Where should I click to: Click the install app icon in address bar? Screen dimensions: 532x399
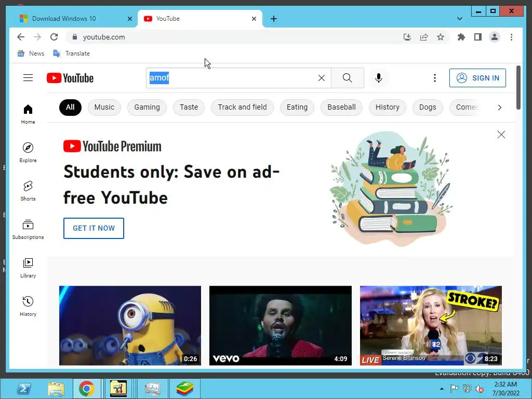[x=407, y=37]
